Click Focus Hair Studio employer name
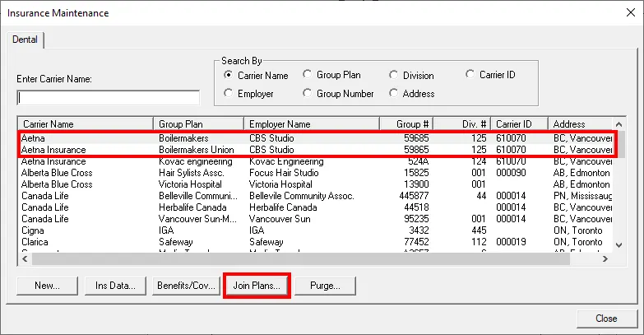Image resolution: width=644 pixels, height=335 pixels. [284, 173]
